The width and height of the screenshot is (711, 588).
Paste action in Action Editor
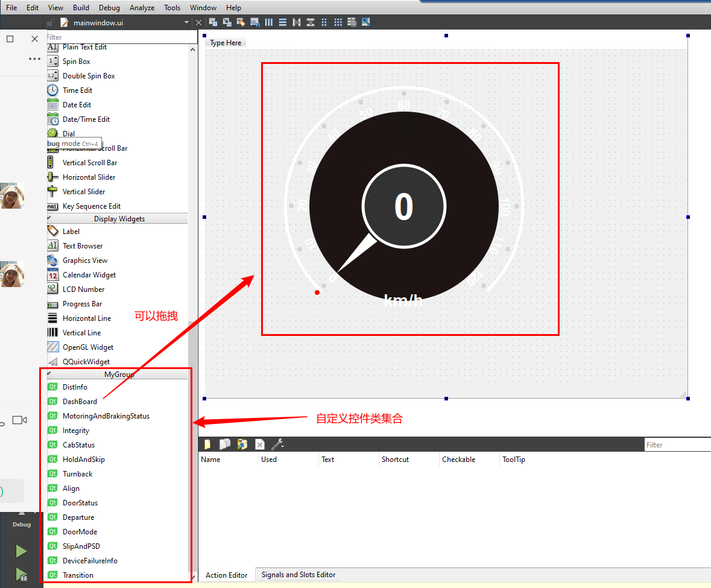[242, 444]
